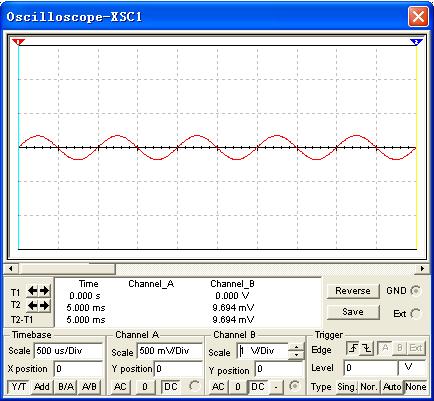Move cursor T2 right with arrow
Viewport: 434px width, 401px height.
click(x=44, y=305)
